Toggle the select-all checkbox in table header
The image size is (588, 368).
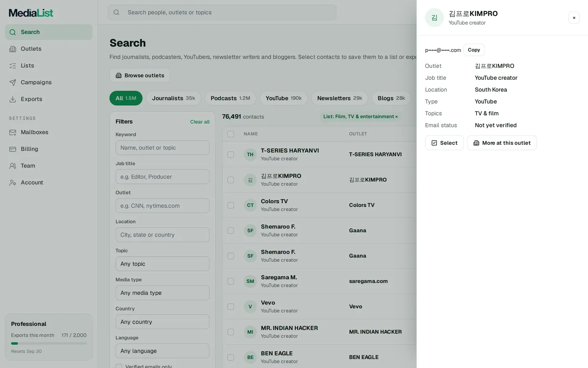click(231, 134)
